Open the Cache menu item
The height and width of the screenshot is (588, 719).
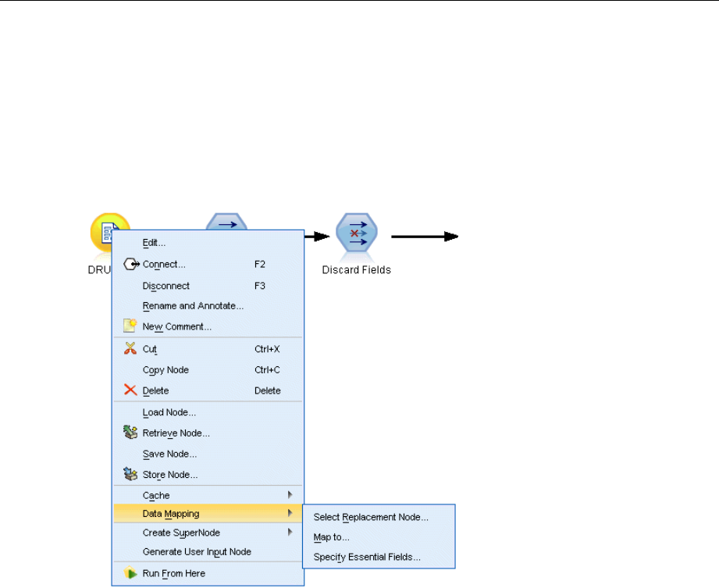coord(208,495)
